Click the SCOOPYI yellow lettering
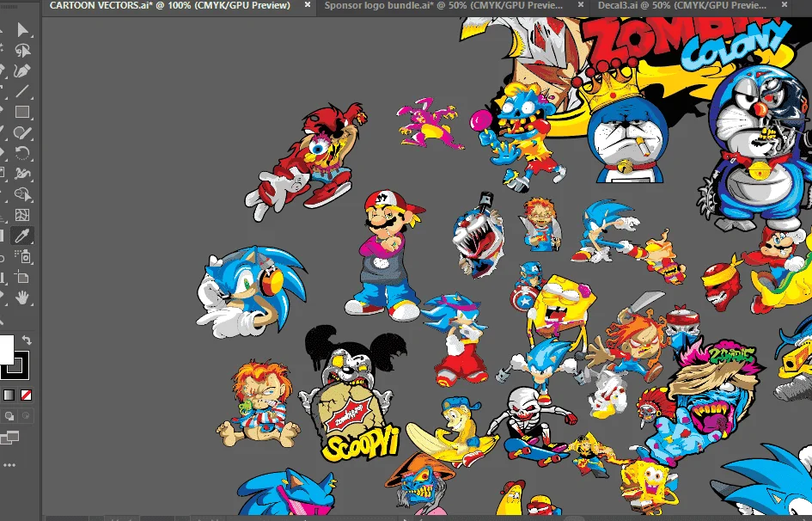The image size is (812, 521). click(361, 444)
